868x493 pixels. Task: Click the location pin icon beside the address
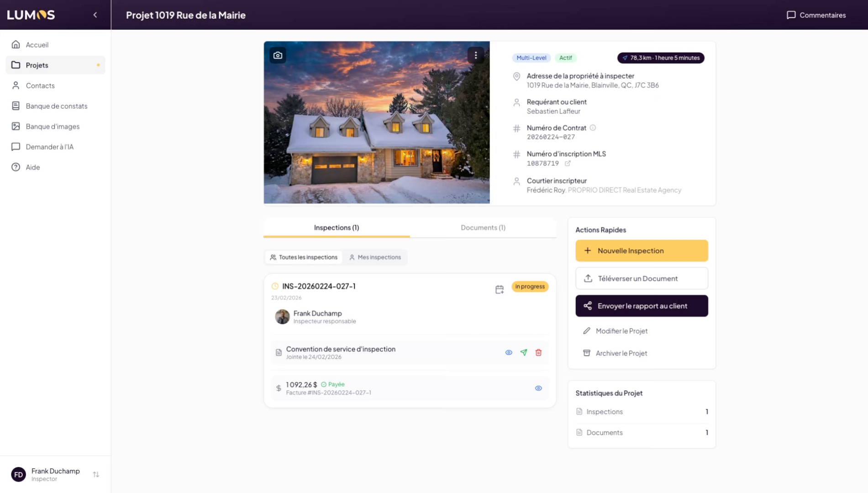pos(516,77)
